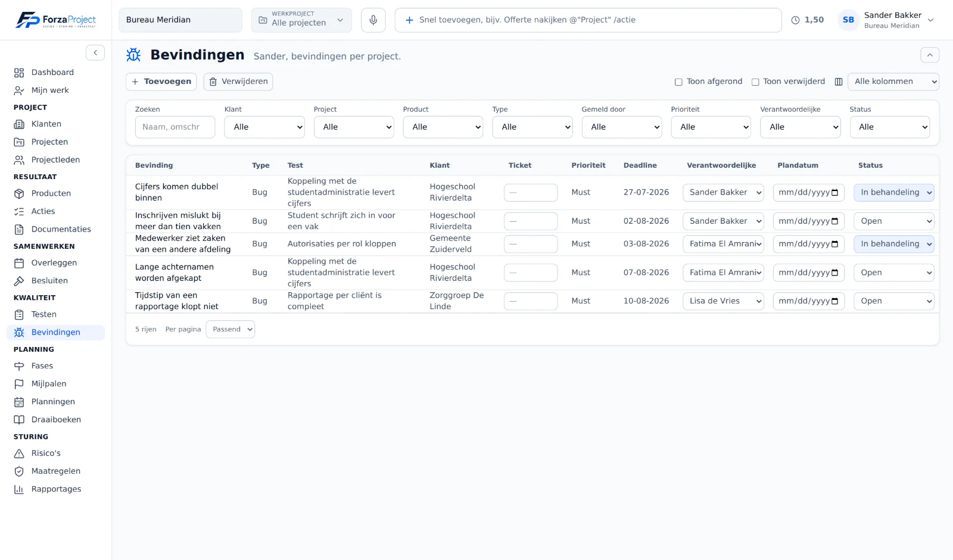Screen dimensions: 953x560
Task: Change status of Cijfers komen dubbel binnen
Action: [894, 193]
